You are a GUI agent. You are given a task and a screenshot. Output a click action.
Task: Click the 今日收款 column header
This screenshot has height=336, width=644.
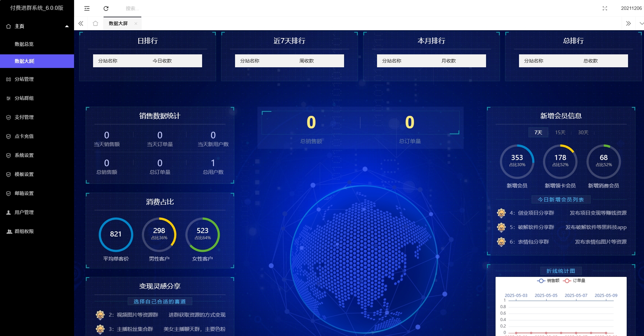(x=162, y=61)
